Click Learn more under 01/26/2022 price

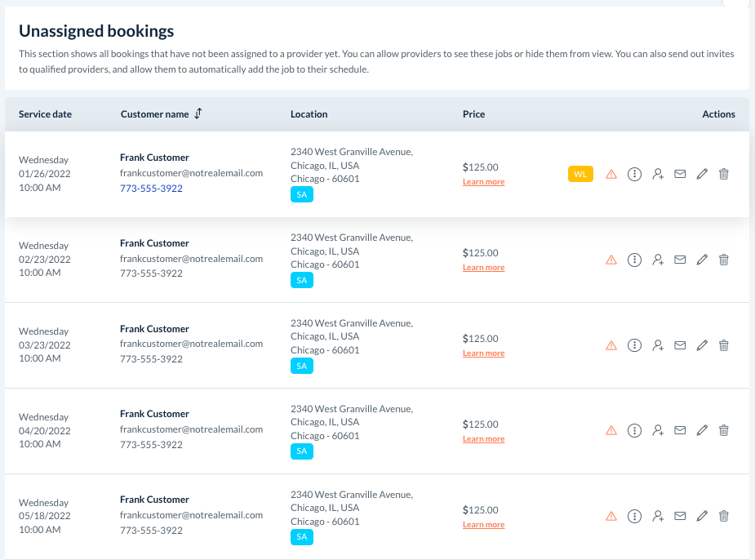coord(483,182)
